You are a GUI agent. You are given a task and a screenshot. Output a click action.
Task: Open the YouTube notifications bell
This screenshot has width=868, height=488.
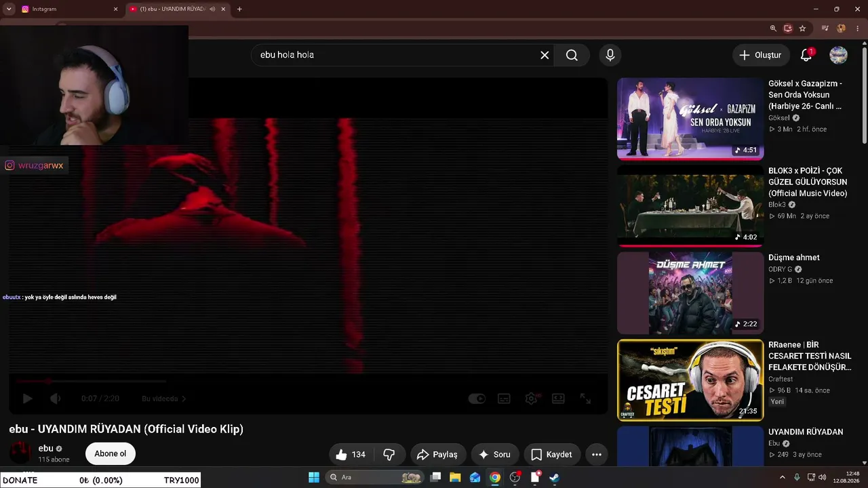(x=806, y=55)
